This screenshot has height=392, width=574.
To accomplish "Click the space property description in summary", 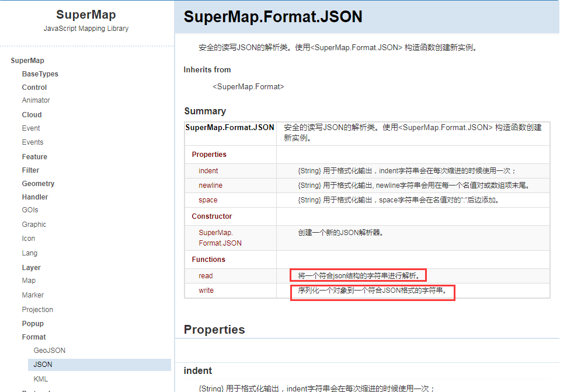I will (399, 200).
